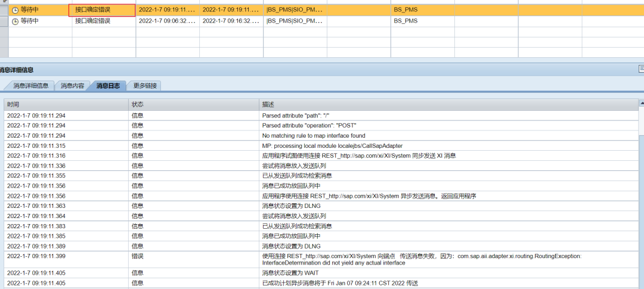Click BS_PMS in the second message row
This screenshot has height=289, width=644.
[405, 21]
